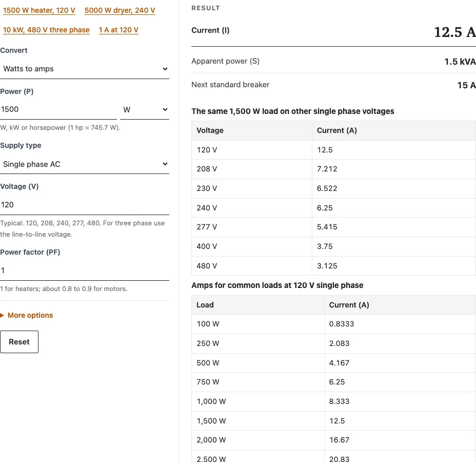Click the '16.67' current cell

coord(400,440)
